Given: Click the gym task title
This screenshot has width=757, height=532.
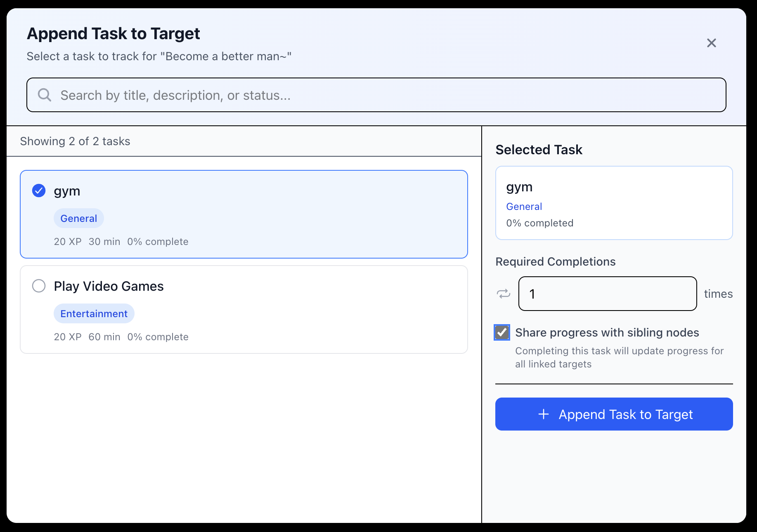Looking at the screenshot, I should pos(67,191).
